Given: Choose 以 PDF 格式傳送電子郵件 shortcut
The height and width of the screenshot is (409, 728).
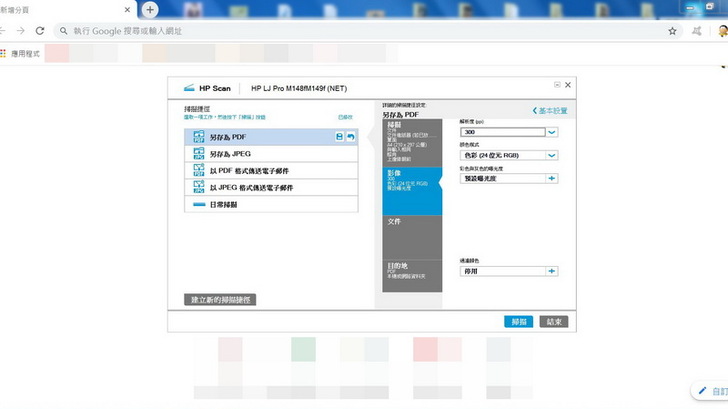Looking at the screenshot, I should pyautogui.click(x=271, y=171).
